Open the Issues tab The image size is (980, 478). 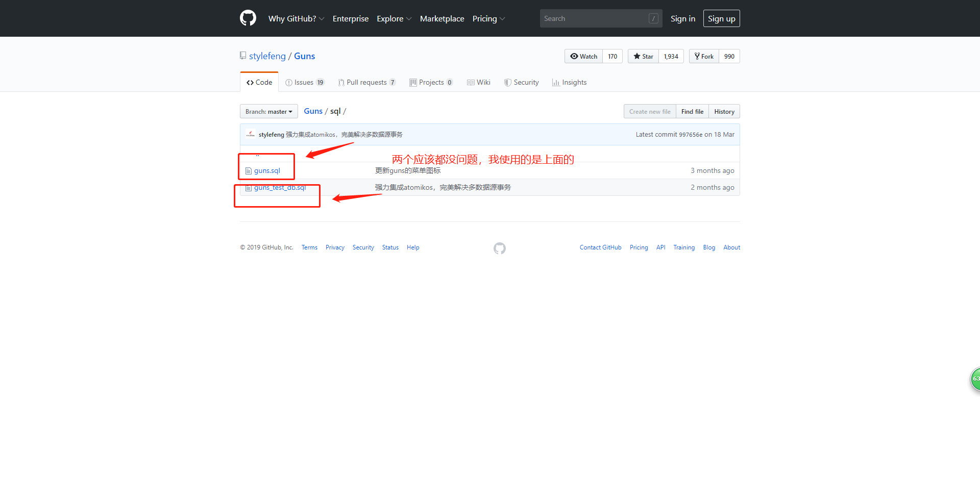coord(305,82)
